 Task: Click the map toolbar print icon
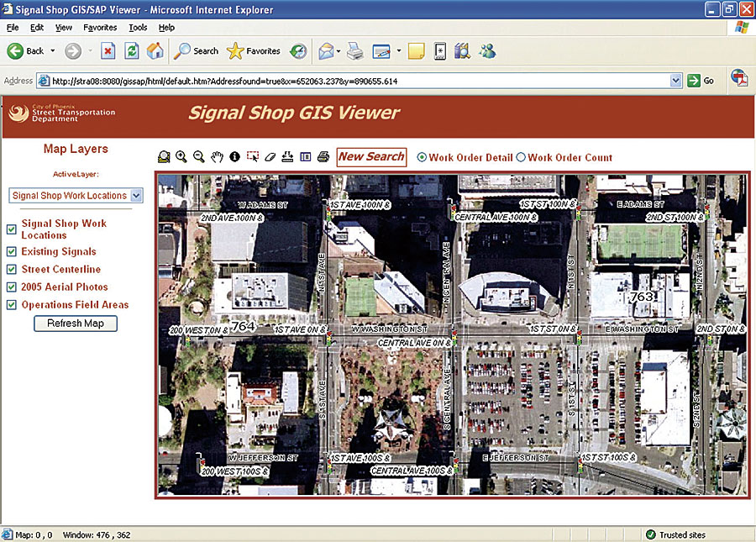pyautogui.click(x=323, y=156)
